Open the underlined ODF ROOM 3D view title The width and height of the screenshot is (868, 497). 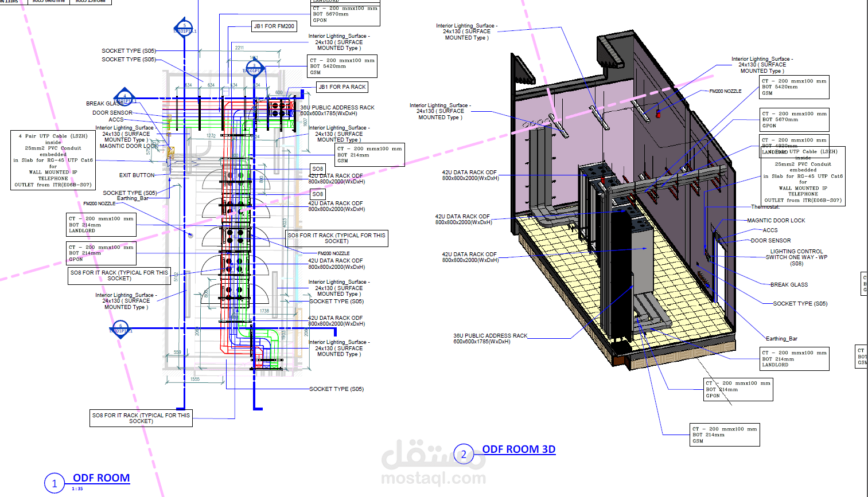click(519, 449)
